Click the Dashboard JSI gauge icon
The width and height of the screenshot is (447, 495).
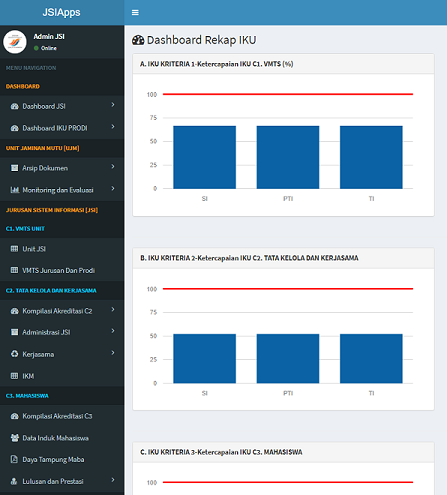click(x=14, y=106)
